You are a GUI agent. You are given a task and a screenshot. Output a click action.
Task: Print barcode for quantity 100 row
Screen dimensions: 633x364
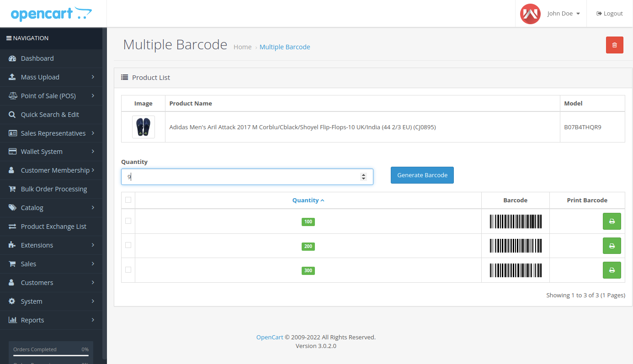pyautogui.click(x=612, y=222)
